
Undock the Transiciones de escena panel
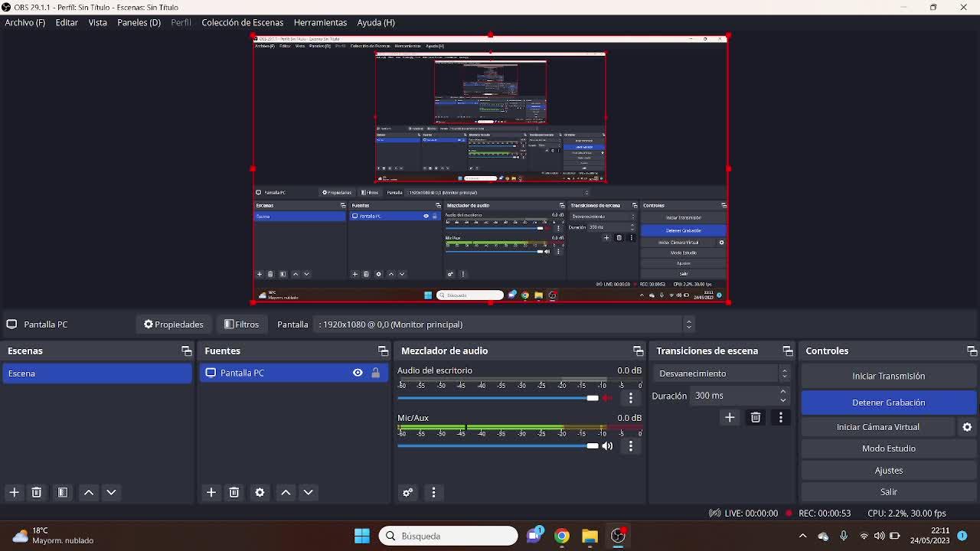(787, 350)
